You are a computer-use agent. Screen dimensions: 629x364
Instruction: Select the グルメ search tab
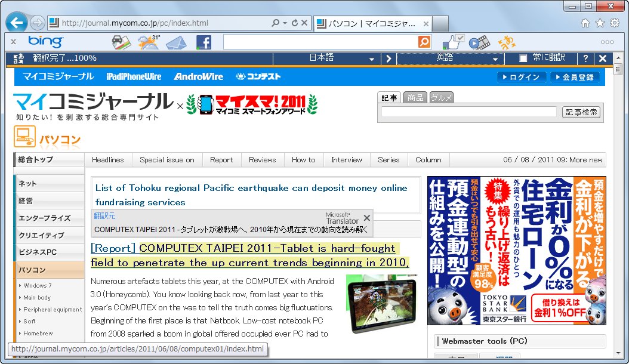click(x=441, y=97)
